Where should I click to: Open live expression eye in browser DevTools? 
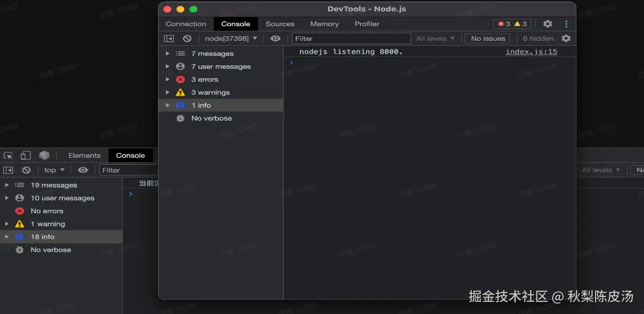(83, 170)
